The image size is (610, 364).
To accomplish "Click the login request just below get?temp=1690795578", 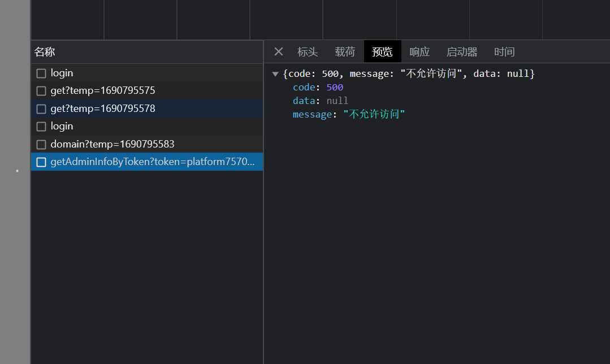I will pos(147,126).
